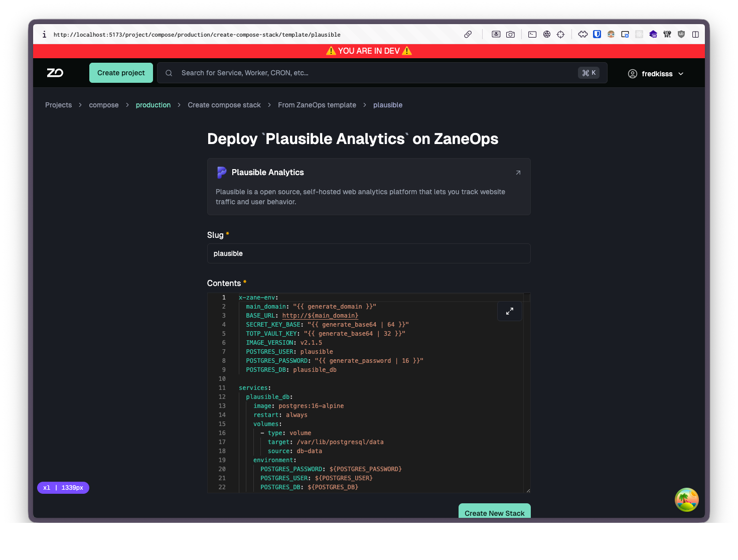Click the site info icon in address bar
Screen dimensions: 738x560
point(44,35)
